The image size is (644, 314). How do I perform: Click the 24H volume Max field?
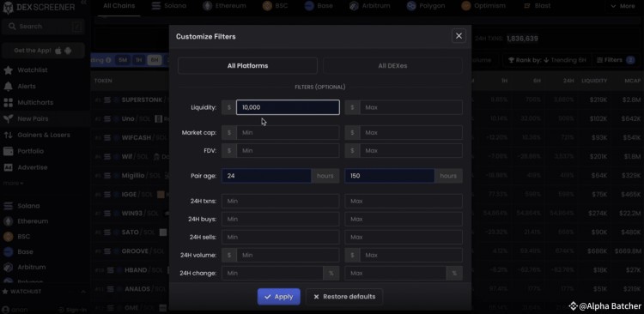coord(411,256)
